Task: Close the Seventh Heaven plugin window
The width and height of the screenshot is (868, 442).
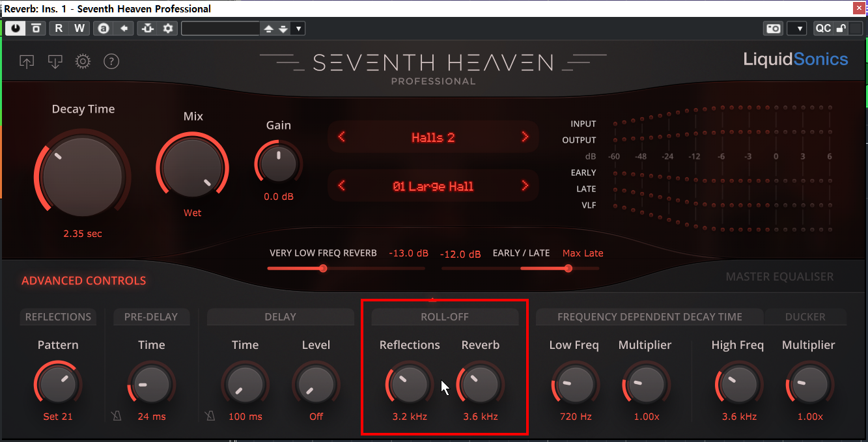Action: point(860,8)
